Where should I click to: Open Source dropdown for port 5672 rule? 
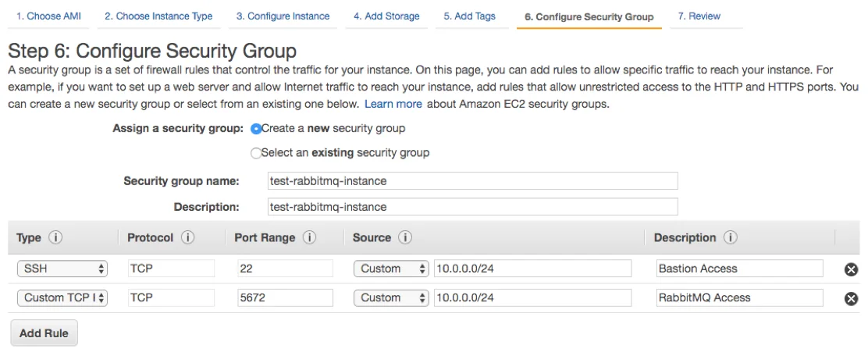(x=391, y=297)
